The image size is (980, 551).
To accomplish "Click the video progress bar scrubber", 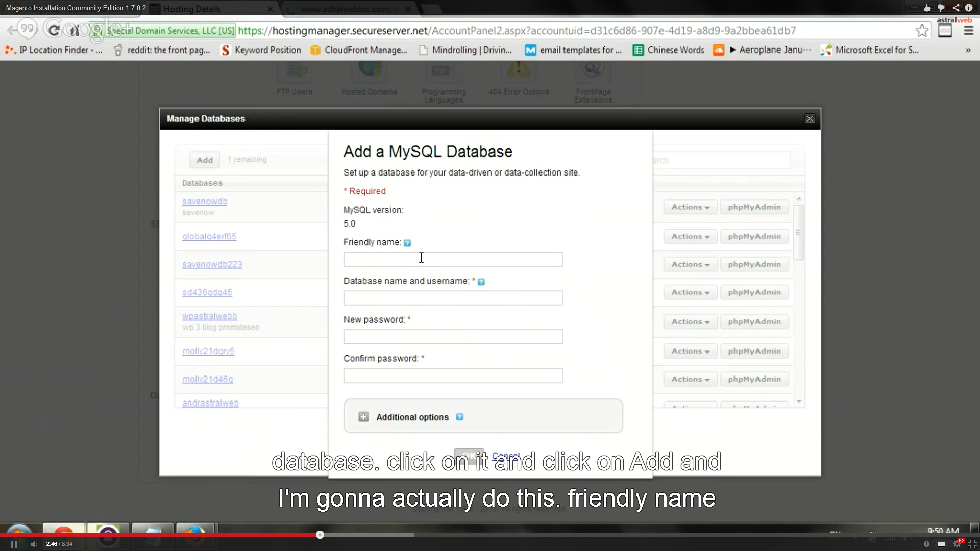I will pos(320,535).
